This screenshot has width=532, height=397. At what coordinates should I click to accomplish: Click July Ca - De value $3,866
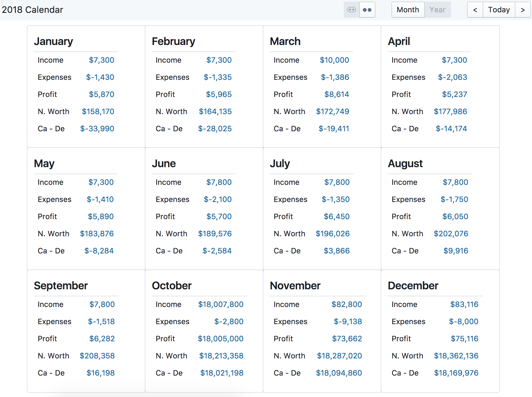pyautogui.click(x=337, y=251)
